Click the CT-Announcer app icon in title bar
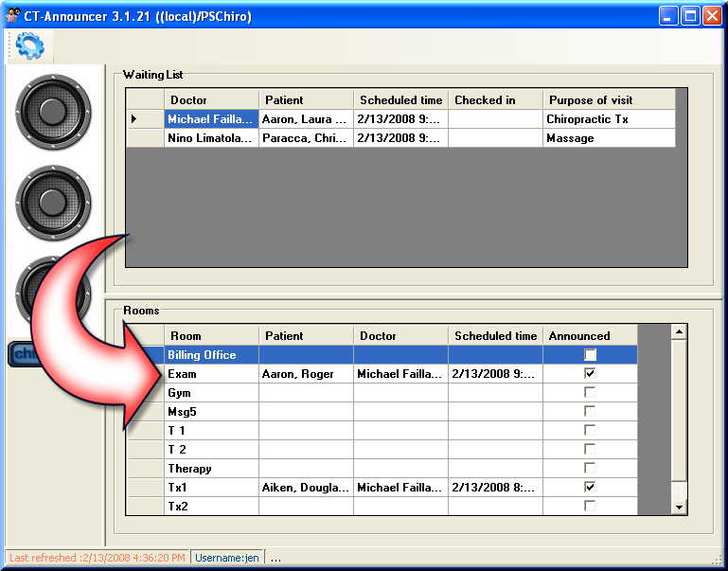Viewport: 728px width, 571px height. click(13, 16)
